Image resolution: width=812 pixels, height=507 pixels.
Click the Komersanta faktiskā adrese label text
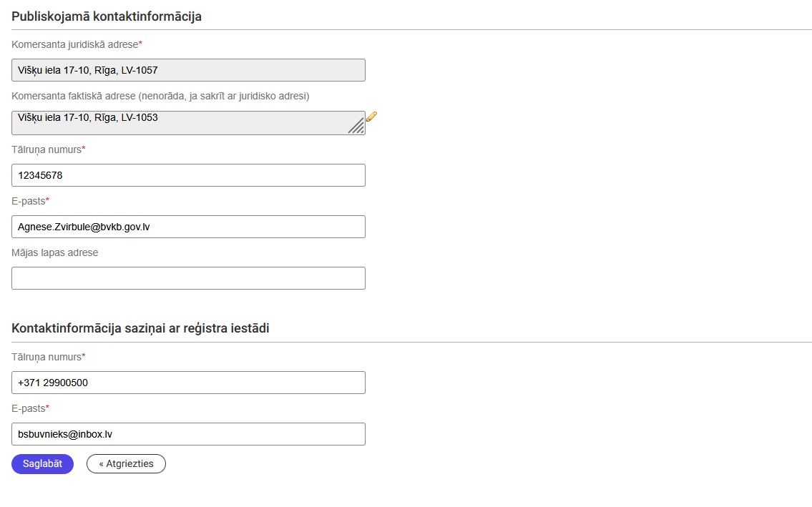point(160,96)
